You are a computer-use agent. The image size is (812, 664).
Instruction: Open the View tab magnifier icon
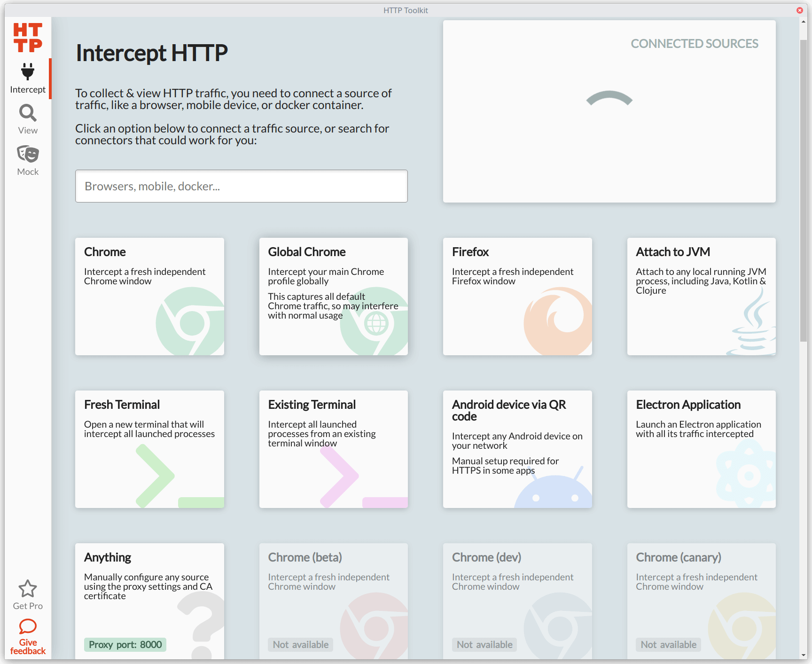click(28, 113)
